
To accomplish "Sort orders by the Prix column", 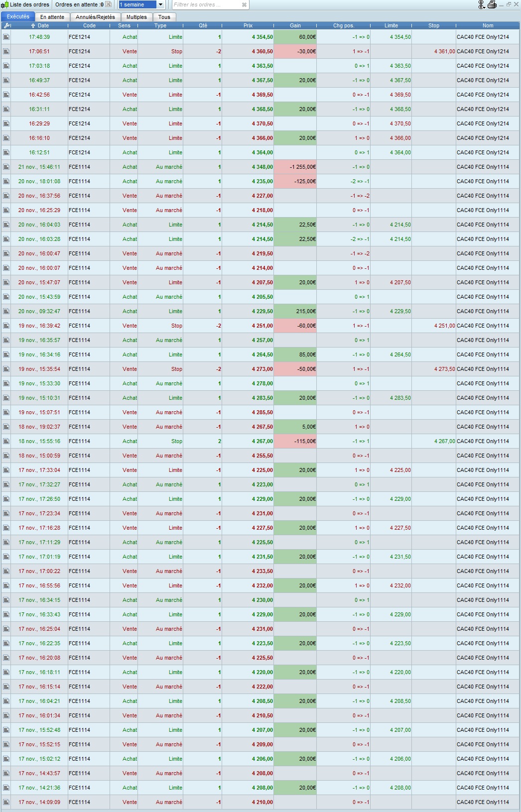I will pyautogui.click(x=248, y=25).
